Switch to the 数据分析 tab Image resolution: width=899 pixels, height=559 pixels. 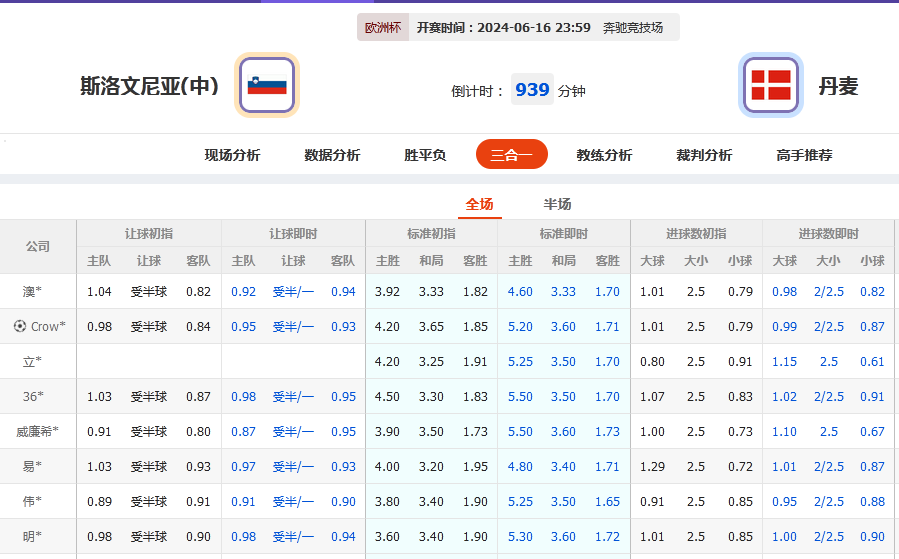click(x=332, y=155)
